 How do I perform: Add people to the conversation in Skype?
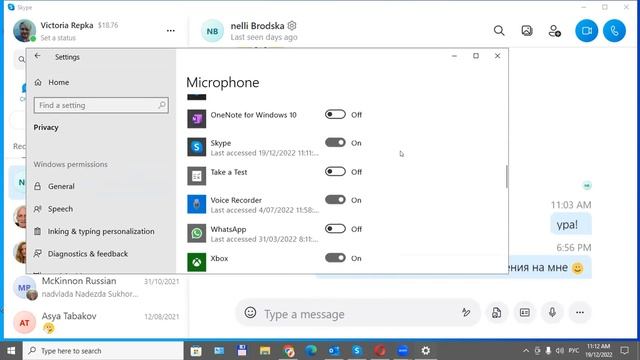click(x=554, y=31)
